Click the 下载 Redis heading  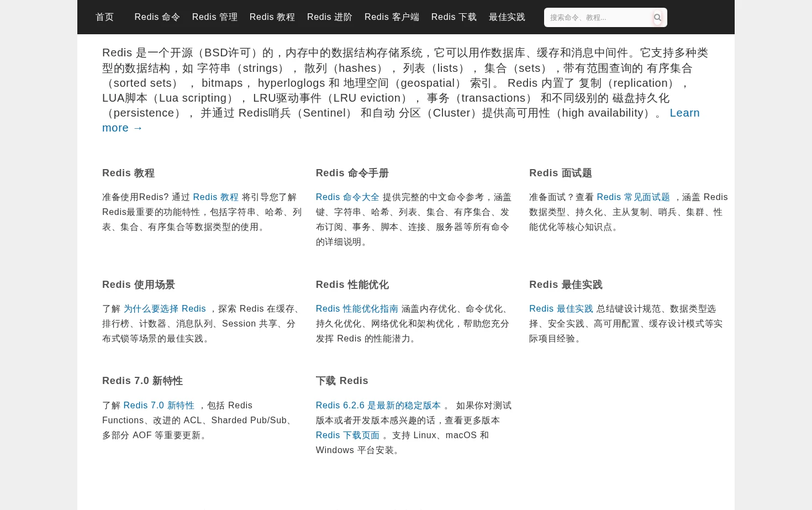tap(342, 381)
